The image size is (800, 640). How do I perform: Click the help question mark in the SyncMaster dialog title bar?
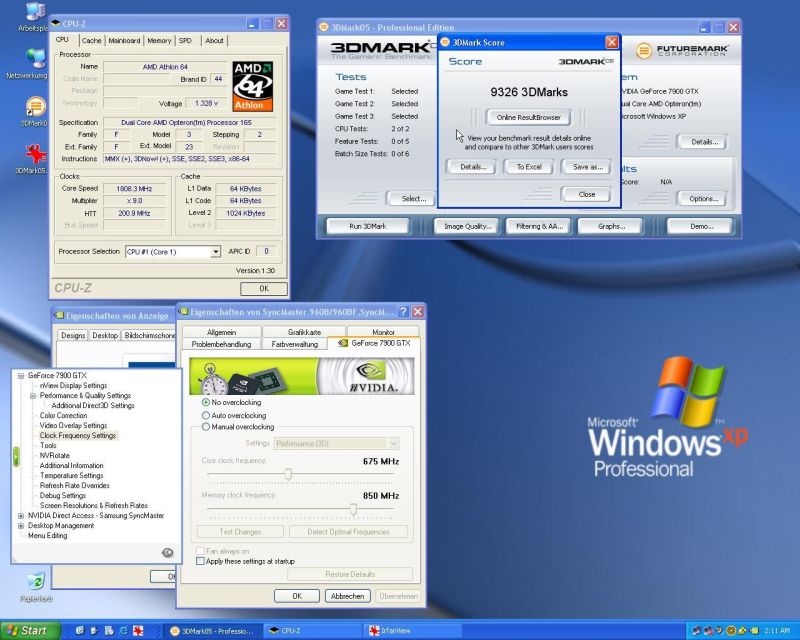[403, 311]
